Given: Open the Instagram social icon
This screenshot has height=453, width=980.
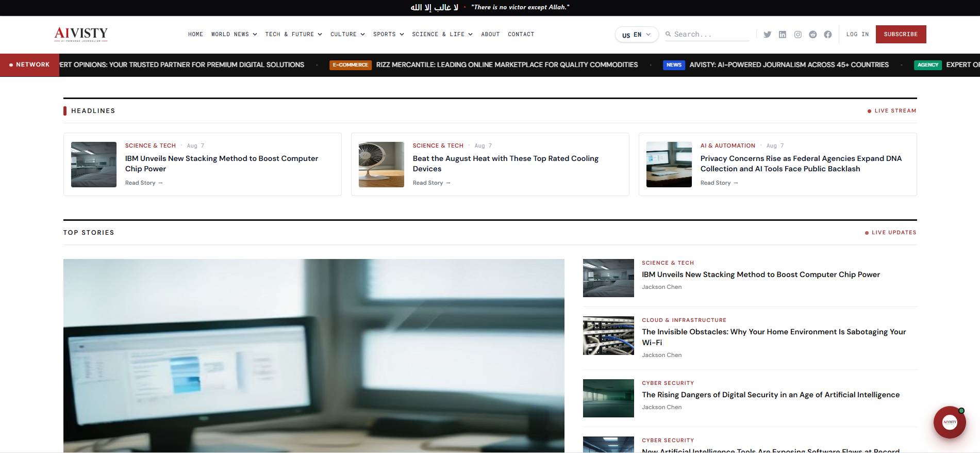Looking at the screenshot, I should [x=798, y=35].
